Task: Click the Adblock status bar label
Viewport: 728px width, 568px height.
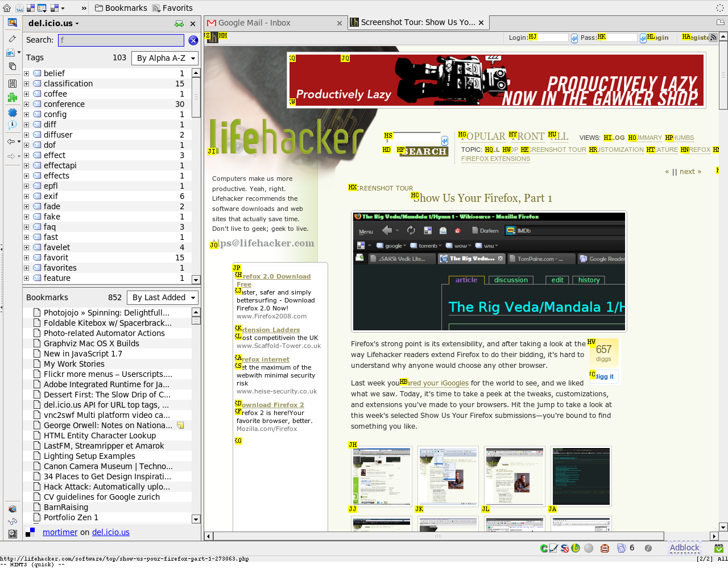Action: click(684, 548)
